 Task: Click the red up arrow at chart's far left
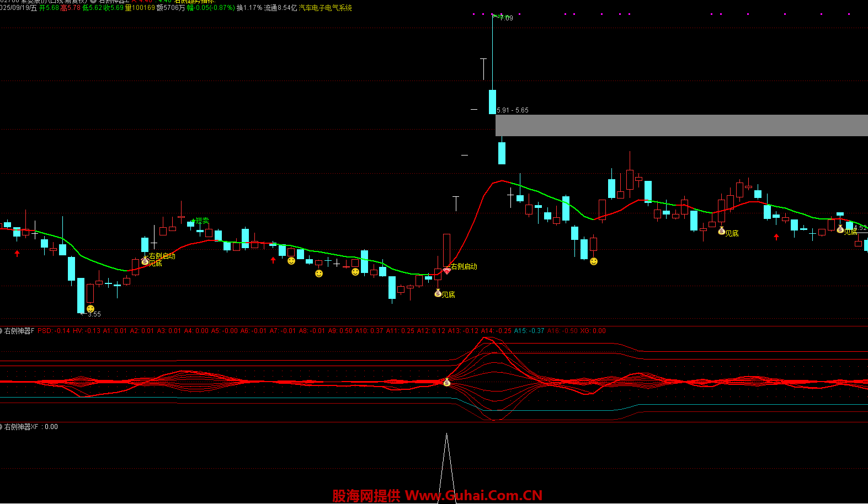(17, 253)
